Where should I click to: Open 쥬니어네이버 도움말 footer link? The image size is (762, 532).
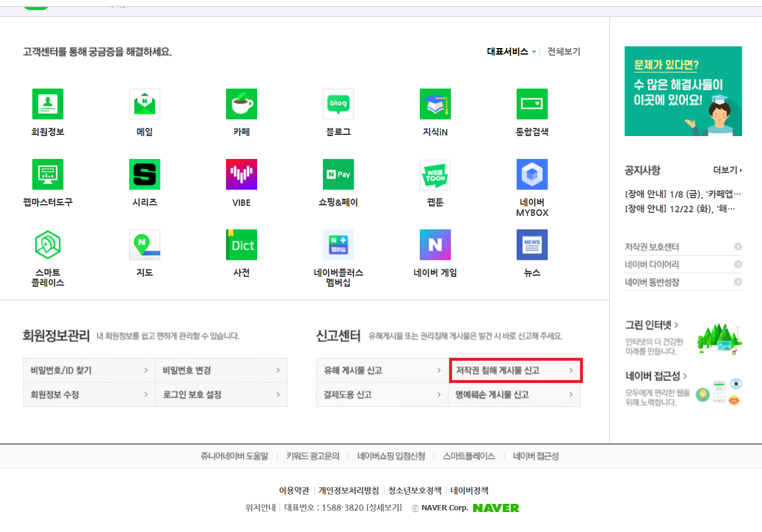pos(234,456)
